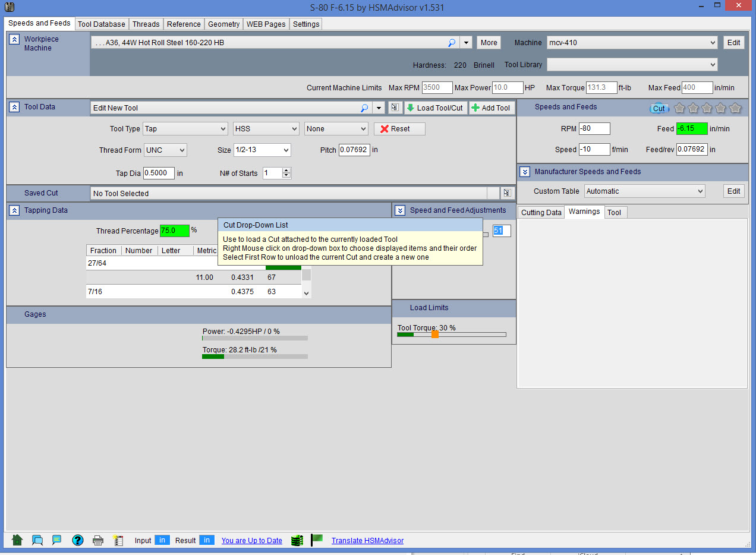
Task: Click the Translate HSMAdvisor link
Action: tap(367, 541)
